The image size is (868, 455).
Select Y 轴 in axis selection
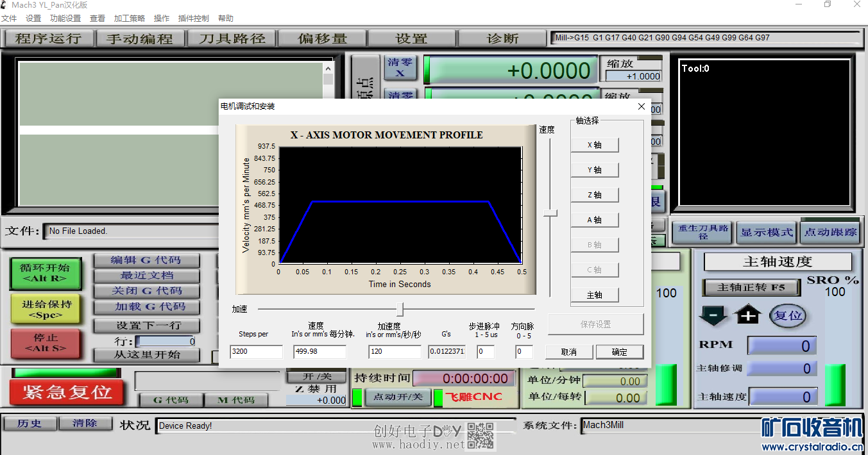coord(595,170)
